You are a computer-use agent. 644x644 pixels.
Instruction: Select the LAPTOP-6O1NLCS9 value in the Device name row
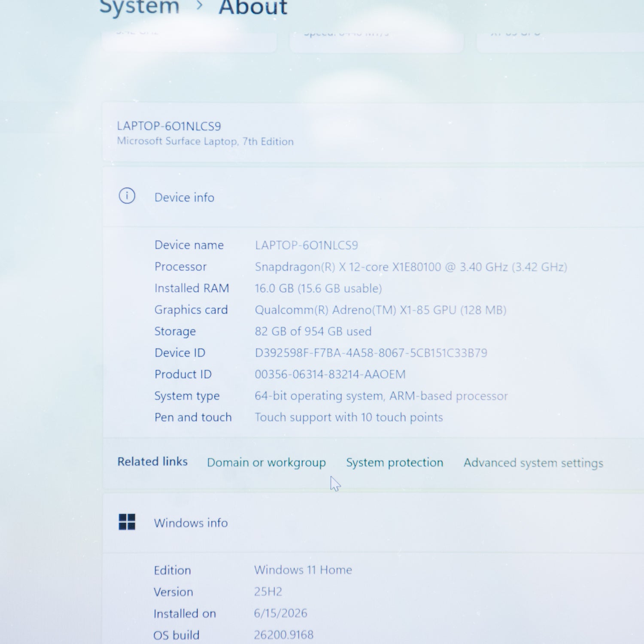tap(306, 245)
